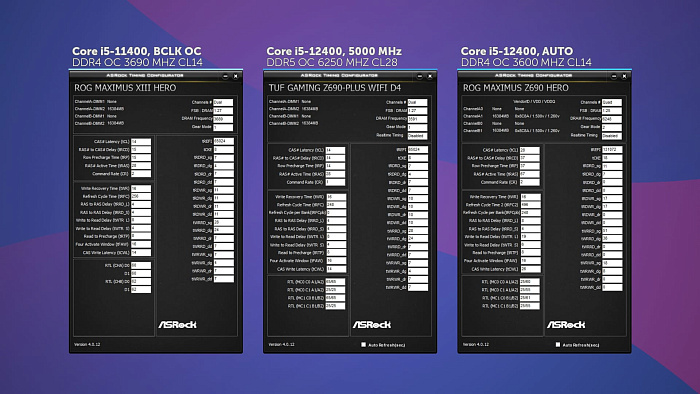This screenshot has width=700, height=394.
Task: Select Gear Mode field in XIII HERO window
Action: 223,127
